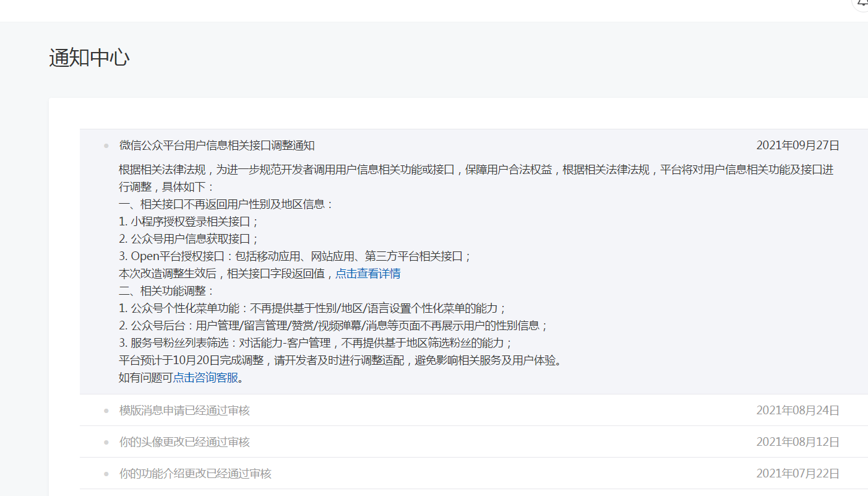Image resolution: width=868 pixels, height=496 pixels.
Task: Click the line starting 平台预计于10月20日完成调整
Action: [340, 360]
